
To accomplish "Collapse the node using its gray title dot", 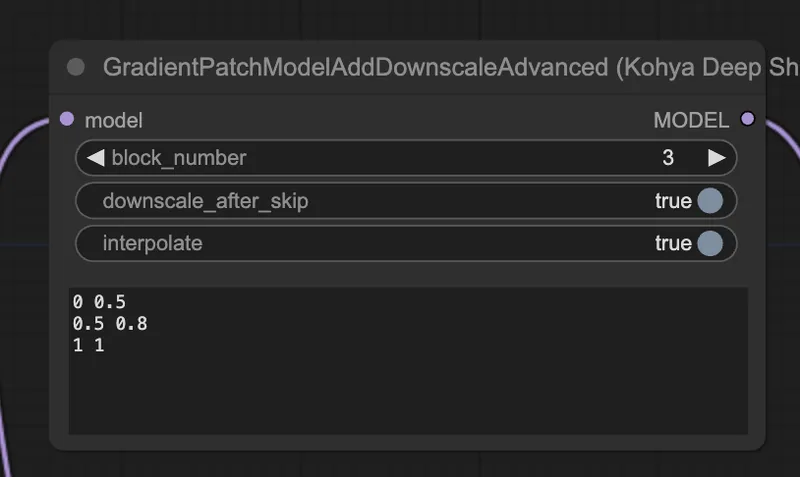I will point(76,67).
